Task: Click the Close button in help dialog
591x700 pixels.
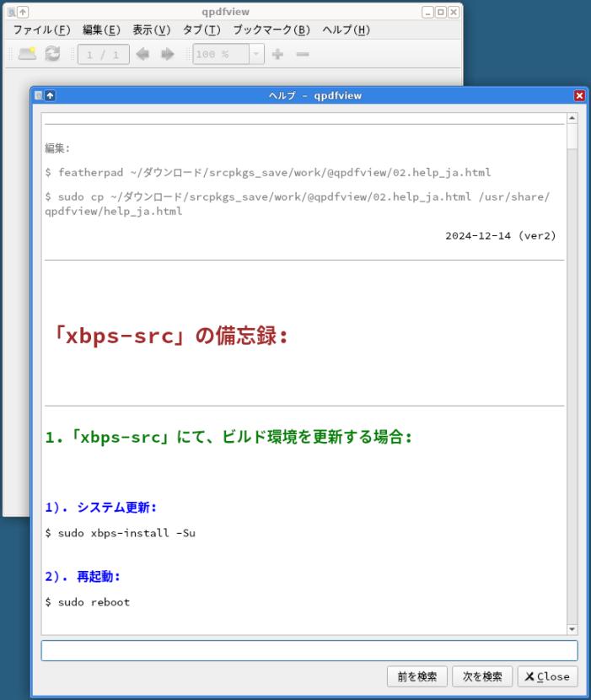Action: [547, 676]
